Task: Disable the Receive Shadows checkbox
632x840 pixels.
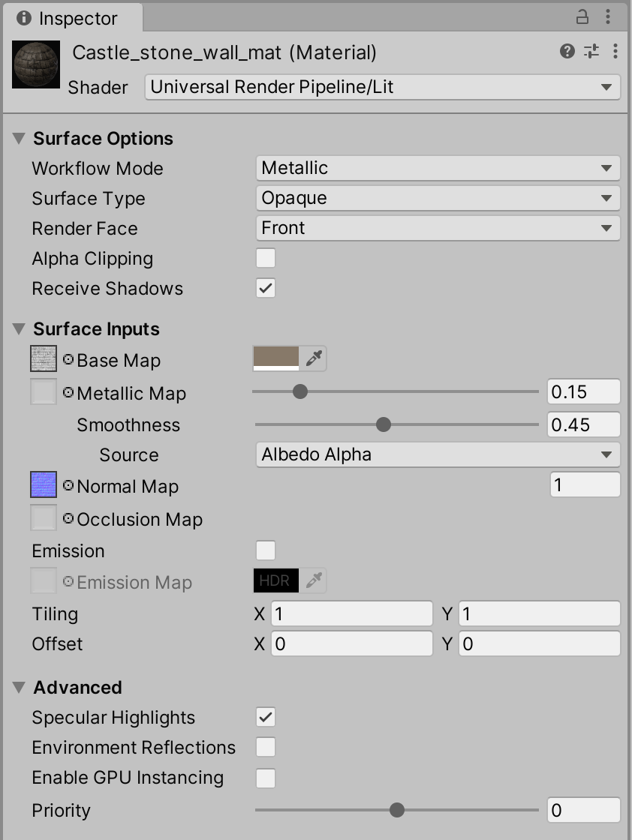Action: tap(266, 289)
